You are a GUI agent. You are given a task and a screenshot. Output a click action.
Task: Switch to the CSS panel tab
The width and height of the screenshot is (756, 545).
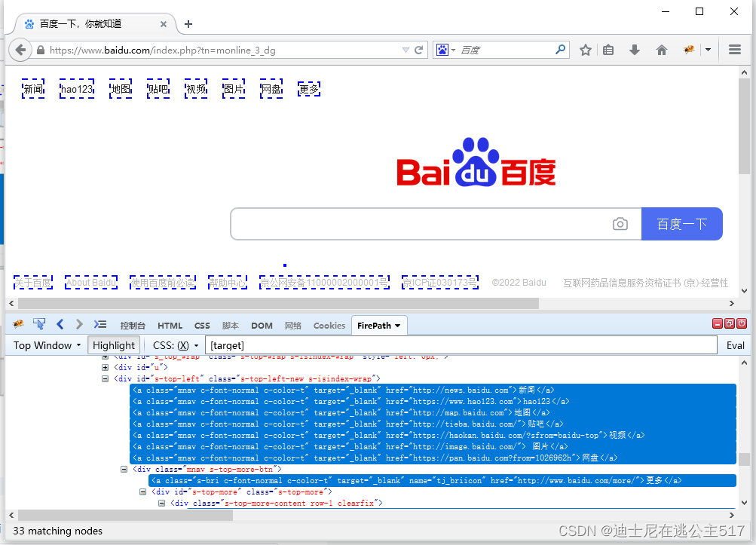202,326
